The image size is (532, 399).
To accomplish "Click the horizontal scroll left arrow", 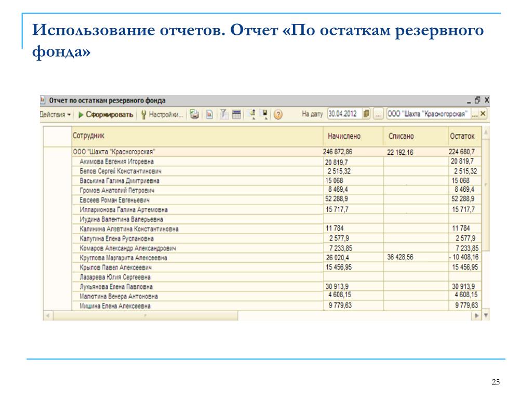I will (x=48, y=316).
